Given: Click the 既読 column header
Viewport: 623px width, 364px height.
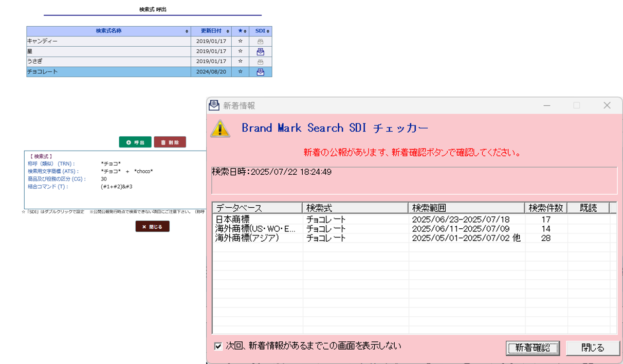Looking at the screenshot, I should pyautogui.click(x=588, y=208).
